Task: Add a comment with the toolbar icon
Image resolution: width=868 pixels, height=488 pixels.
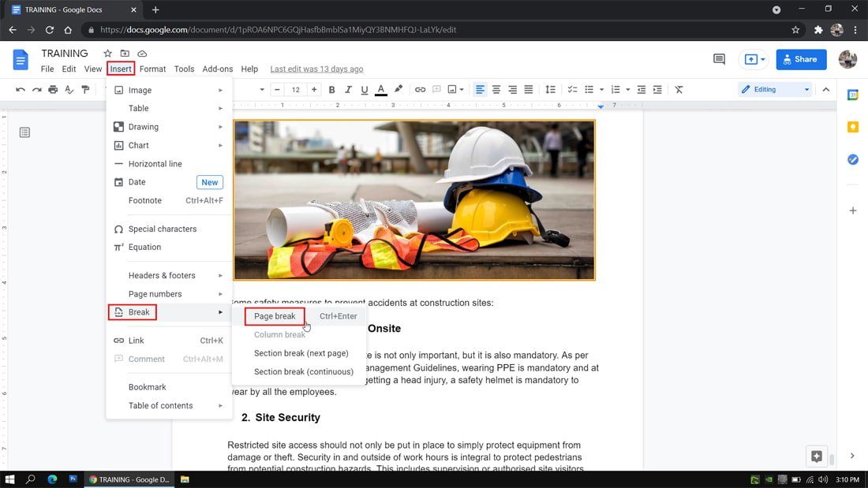Action: (438, 89)
